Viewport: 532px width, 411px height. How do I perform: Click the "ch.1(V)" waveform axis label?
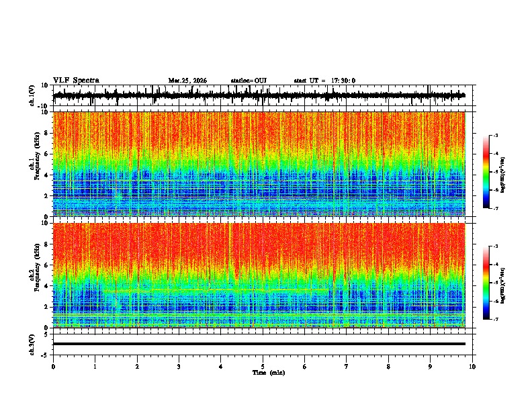point(32,95)
